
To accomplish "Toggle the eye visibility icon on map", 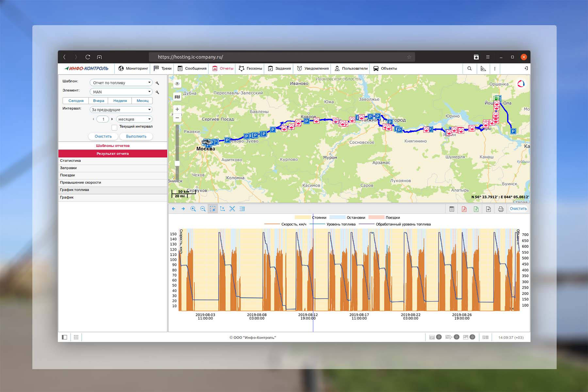I will tap(177, 84).
